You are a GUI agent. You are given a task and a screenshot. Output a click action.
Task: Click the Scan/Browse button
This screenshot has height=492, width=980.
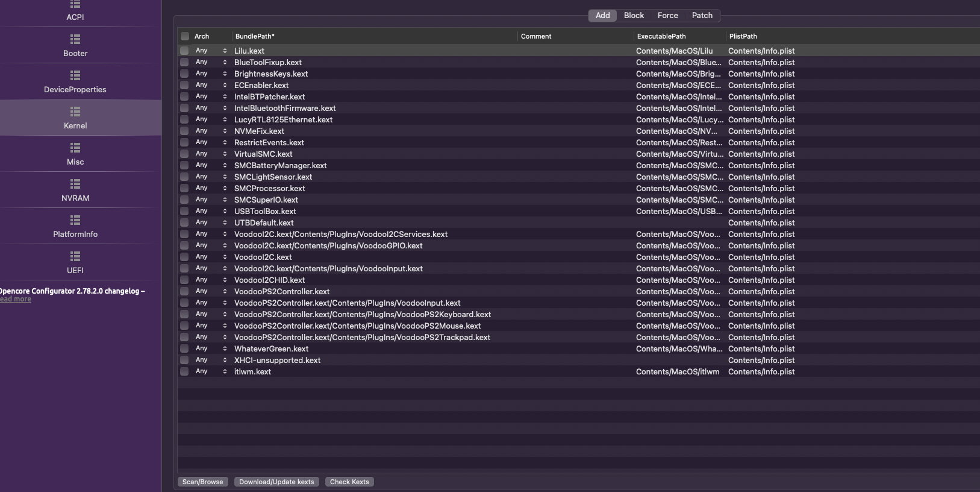pyautogui.click(x=203, y=482)
